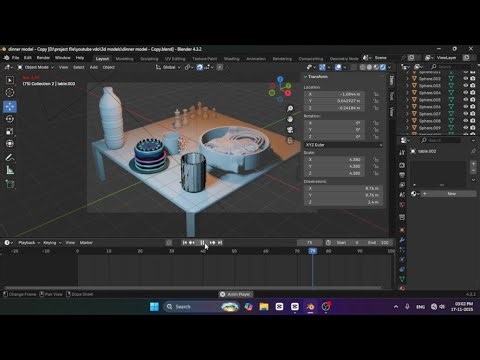
Task: Activate the Transform tool
Action: point(10,144)
